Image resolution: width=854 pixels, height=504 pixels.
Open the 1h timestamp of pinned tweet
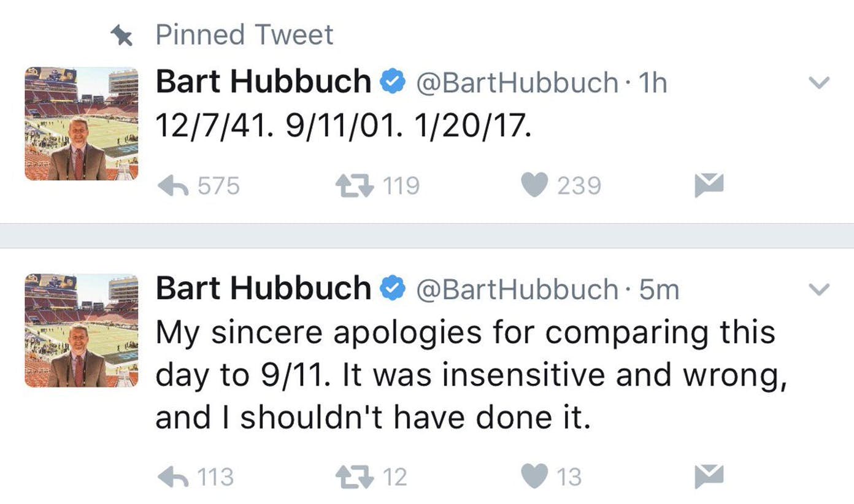652,83
